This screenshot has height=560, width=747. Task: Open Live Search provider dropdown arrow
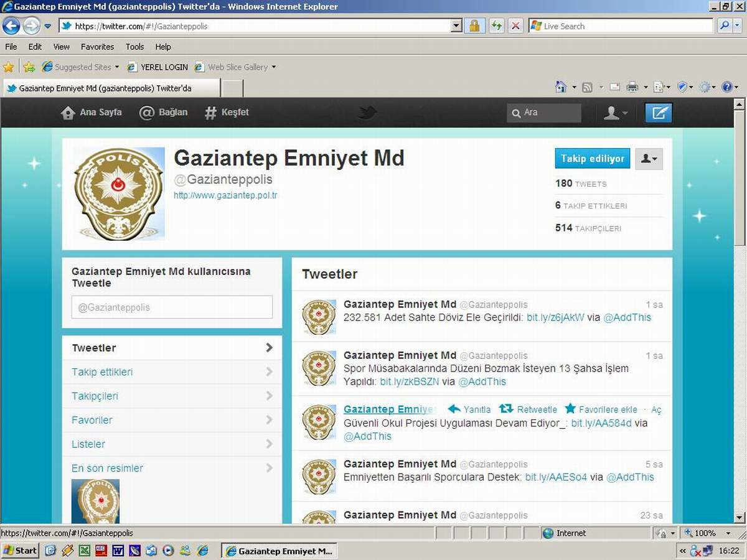point(738,26)
